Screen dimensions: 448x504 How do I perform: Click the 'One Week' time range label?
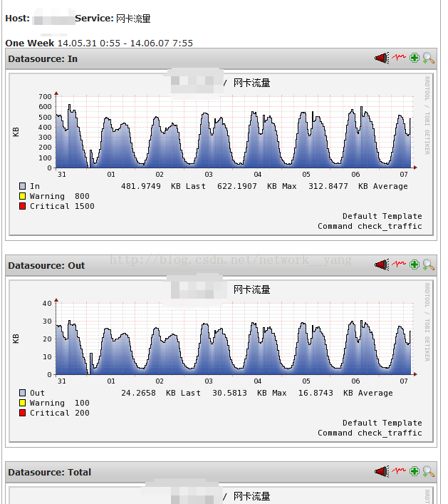coord(29,43)
